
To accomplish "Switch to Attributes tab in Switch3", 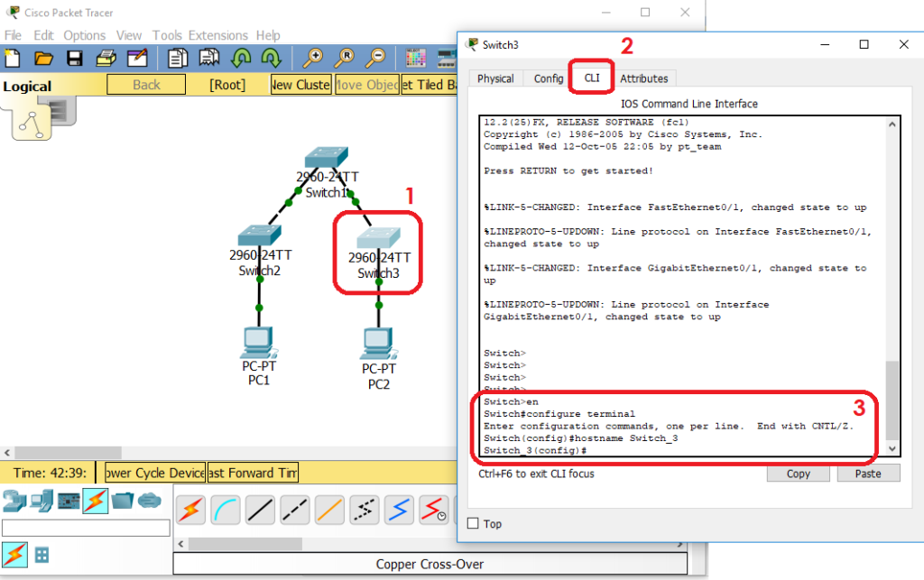I will (x=644, y=78).
